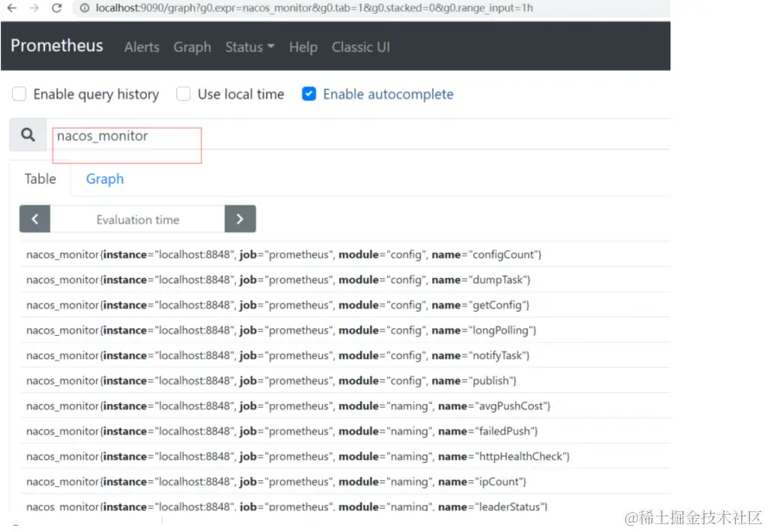Viewport: 768px width, 532px height.
Task: Enable query history checkbox
Action: tap(19, 94)
